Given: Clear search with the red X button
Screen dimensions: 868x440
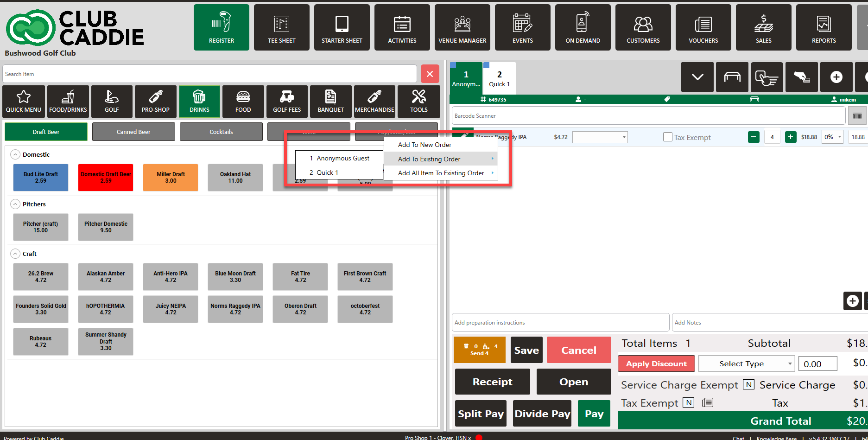Looking at the screenshot, I should tap(430, 74).
